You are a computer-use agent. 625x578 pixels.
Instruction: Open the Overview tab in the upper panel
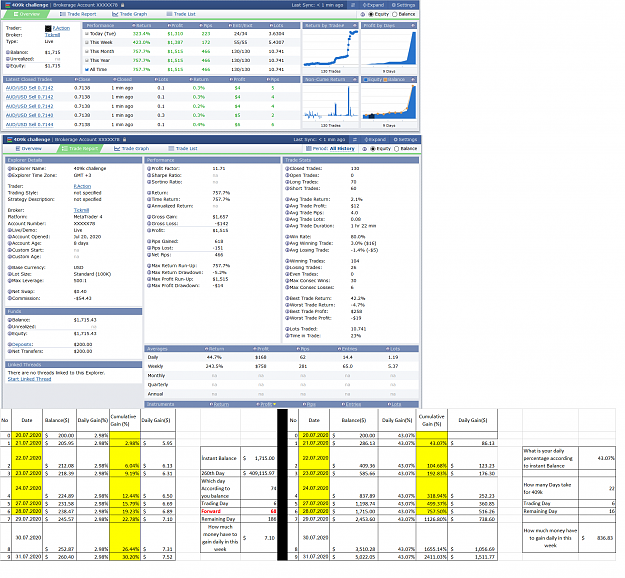click(27, 14)
